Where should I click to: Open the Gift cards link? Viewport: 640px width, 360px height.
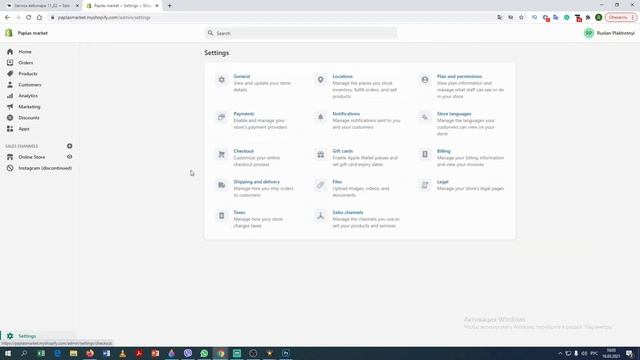pos(342,151)
